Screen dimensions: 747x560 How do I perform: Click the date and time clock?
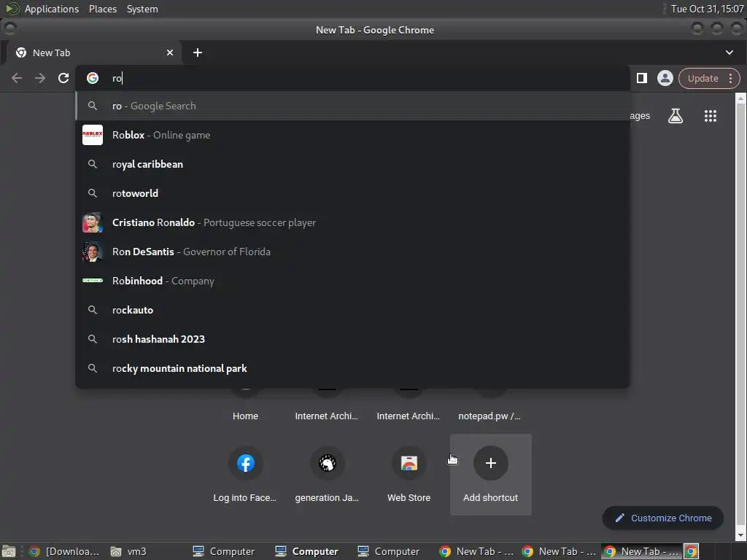coord(707,9)
